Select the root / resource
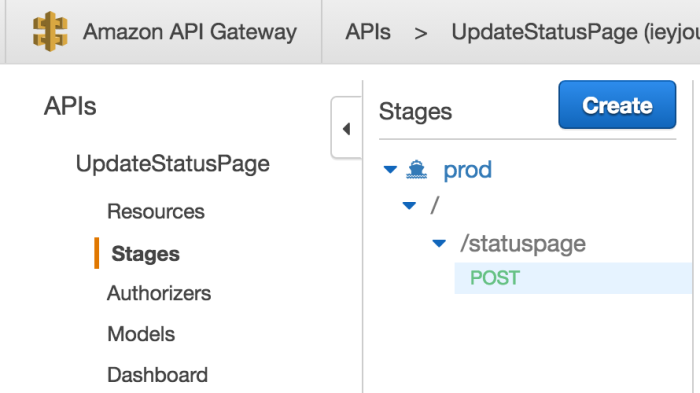 pos(435,205)
